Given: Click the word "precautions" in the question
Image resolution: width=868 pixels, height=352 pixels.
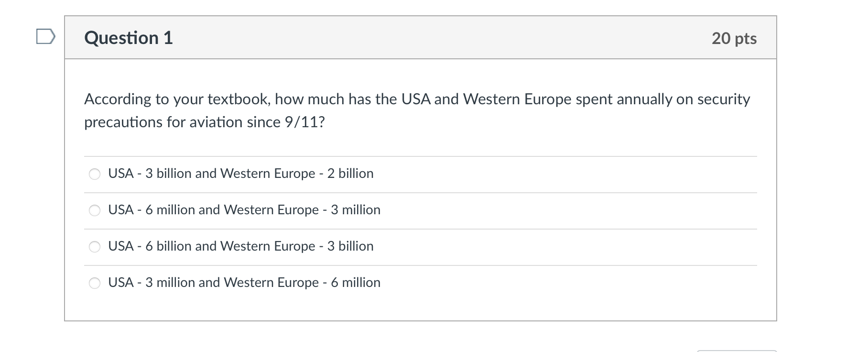Looking at the screenshot, I should point(123,122).
